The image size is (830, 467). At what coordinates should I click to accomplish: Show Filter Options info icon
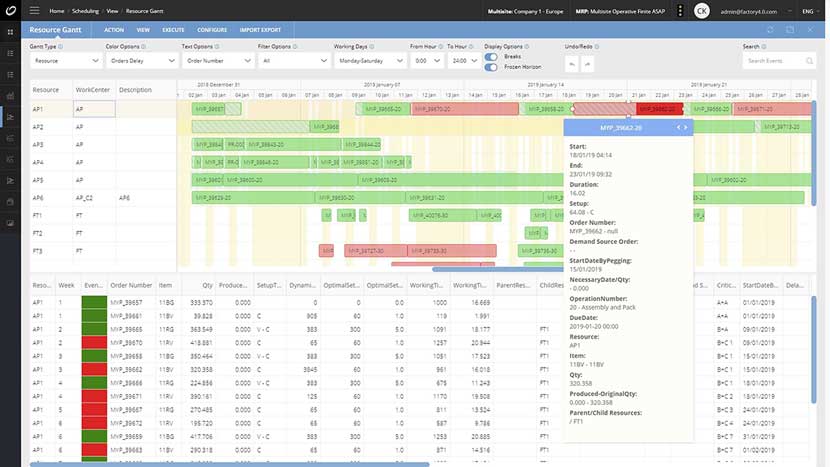[295, 47]
